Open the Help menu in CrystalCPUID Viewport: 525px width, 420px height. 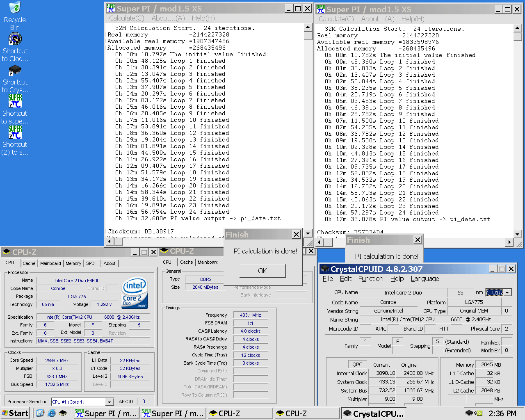(397, 279)
